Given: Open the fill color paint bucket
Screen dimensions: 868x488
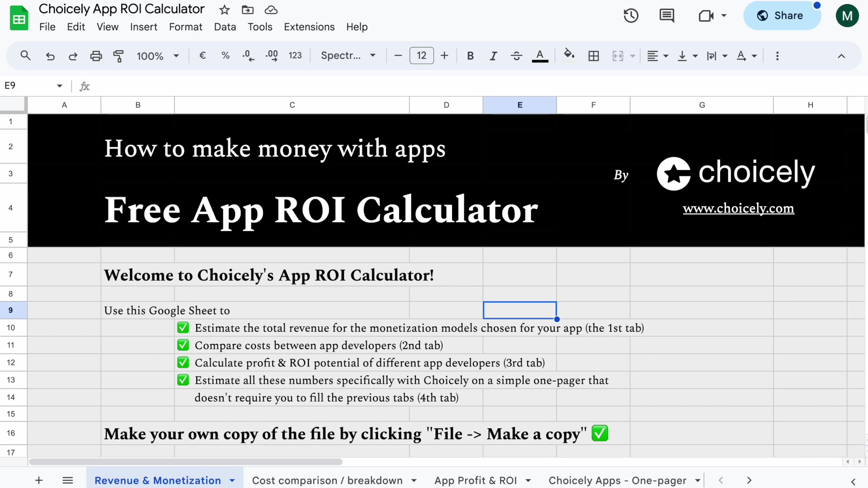Looking at the screenshot, I should pyautogui.click(x=569, y=56).
